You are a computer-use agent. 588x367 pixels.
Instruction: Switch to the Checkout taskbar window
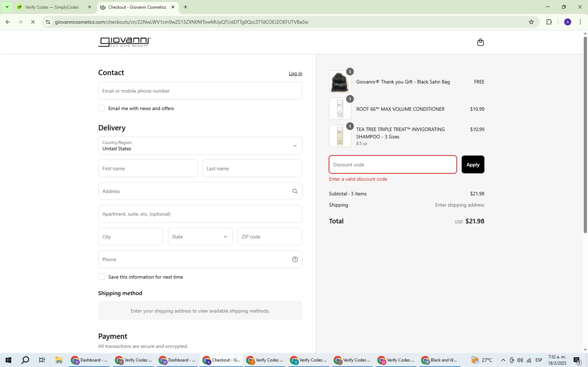point(221,360)
